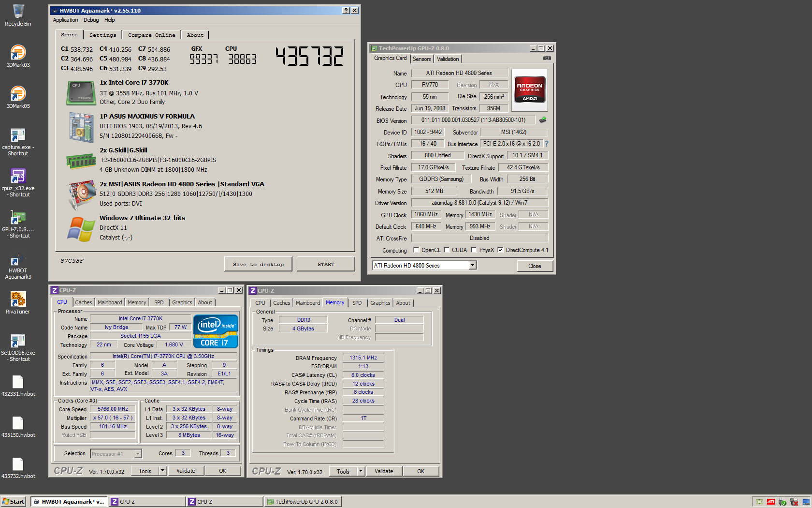812x508 pixels.
Task: Click the motherboard image in Aquamark
Action: 81,127
